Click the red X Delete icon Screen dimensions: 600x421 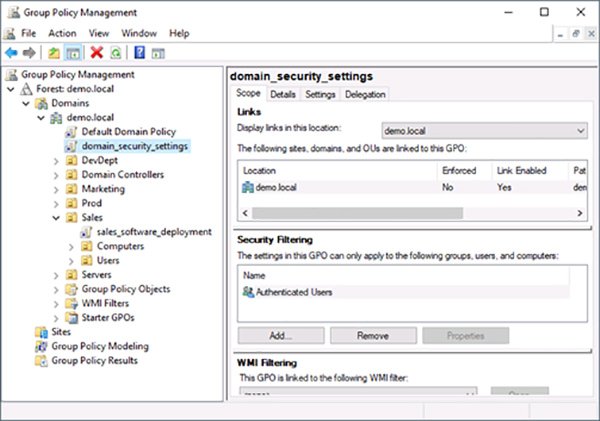coord(97,52)
